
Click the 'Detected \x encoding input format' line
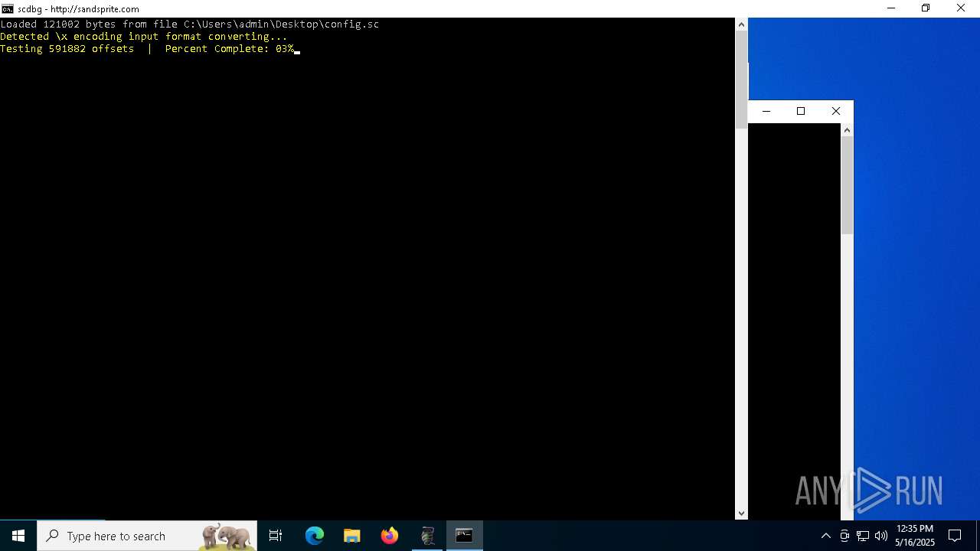[x=144, y=37]
